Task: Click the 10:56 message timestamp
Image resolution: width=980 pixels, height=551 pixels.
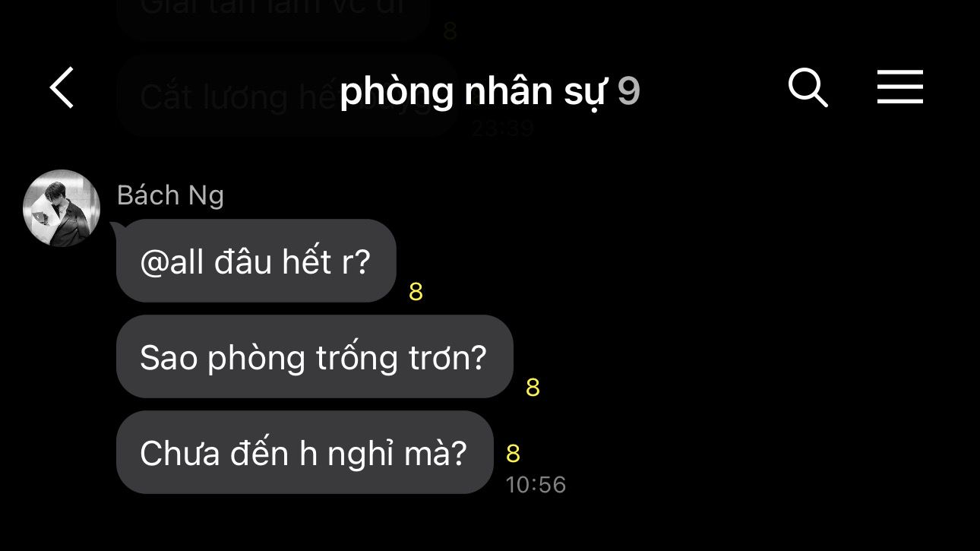Action: pyautogui.click(x=536, y=485)
